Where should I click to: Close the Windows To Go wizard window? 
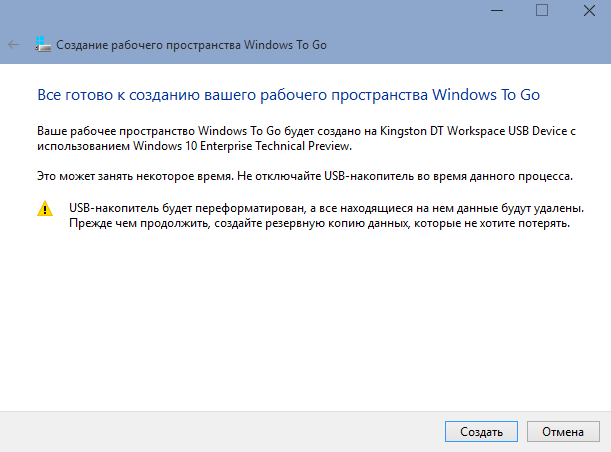click(589, 11)
